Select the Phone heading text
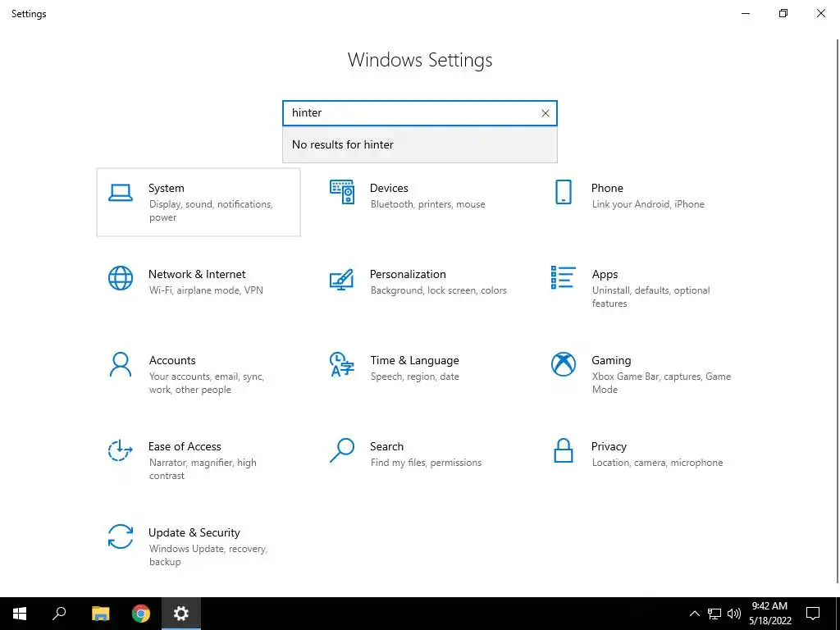The image size is (840, 630). tap(607, 188)
